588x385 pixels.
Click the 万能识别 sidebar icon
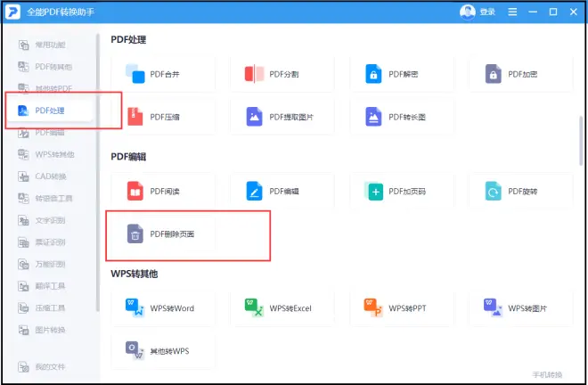click(23, 264)
